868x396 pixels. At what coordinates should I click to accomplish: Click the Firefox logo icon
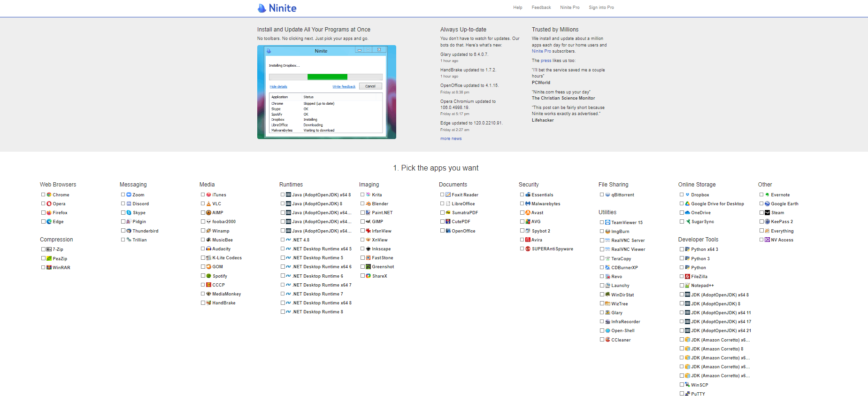[49, 213]
